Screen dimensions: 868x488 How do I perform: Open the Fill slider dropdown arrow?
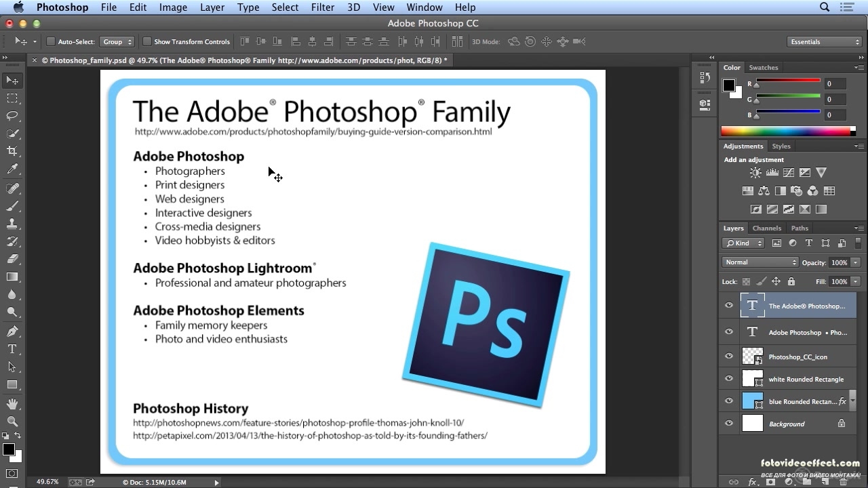[856, 281]
